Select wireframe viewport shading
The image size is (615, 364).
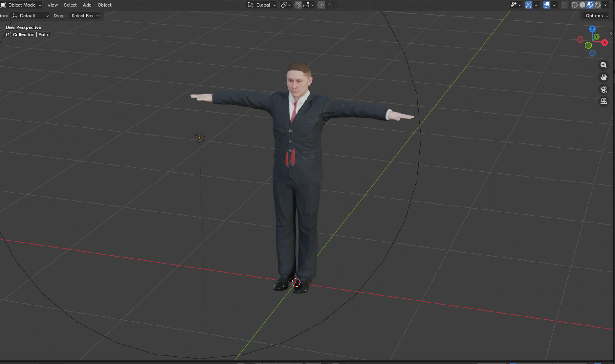[574, 5]
